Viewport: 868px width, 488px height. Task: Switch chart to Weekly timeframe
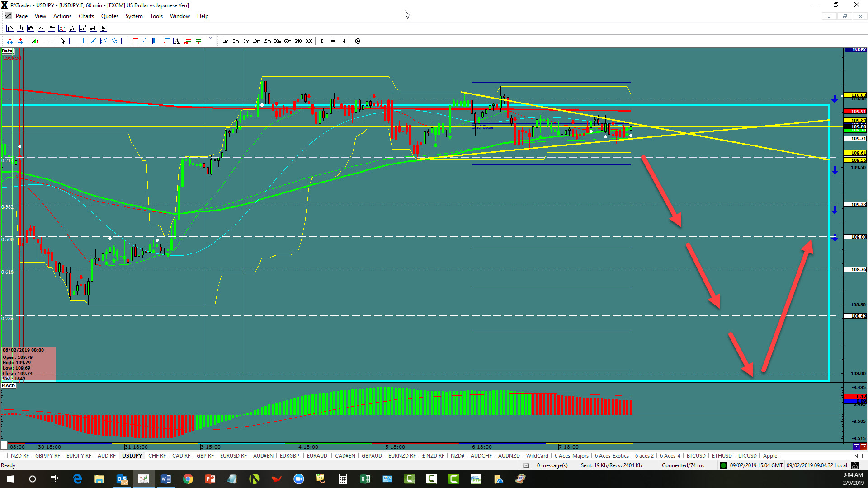[333, 41]
